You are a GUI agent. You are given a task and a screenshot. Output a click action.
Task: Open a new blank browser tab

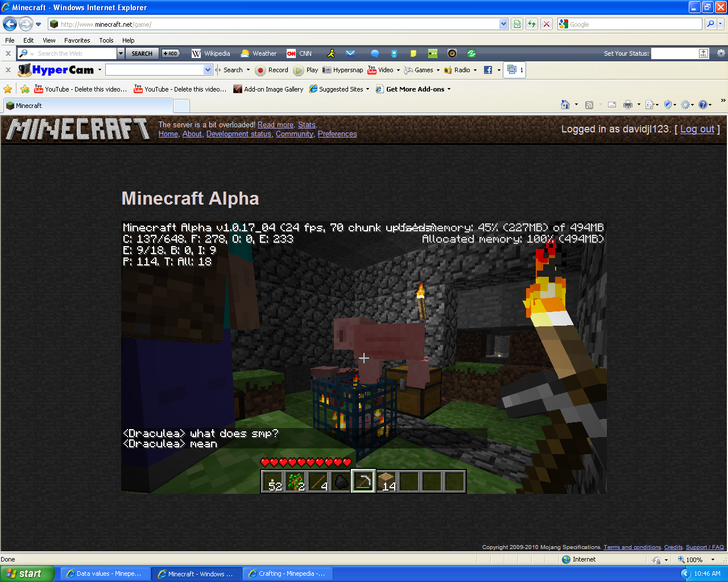pos(181,106)
